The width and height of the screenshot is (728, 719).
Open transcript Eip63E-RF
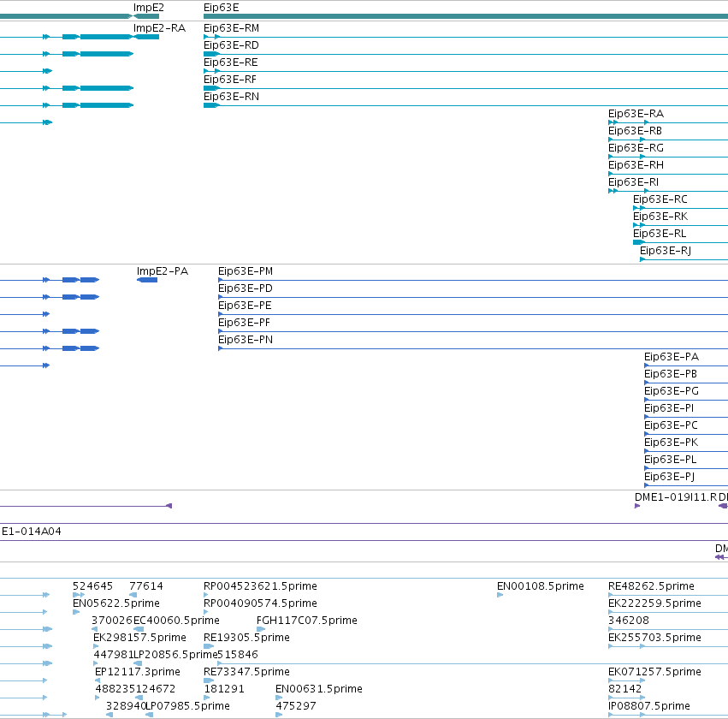click(x=230, y=80)
